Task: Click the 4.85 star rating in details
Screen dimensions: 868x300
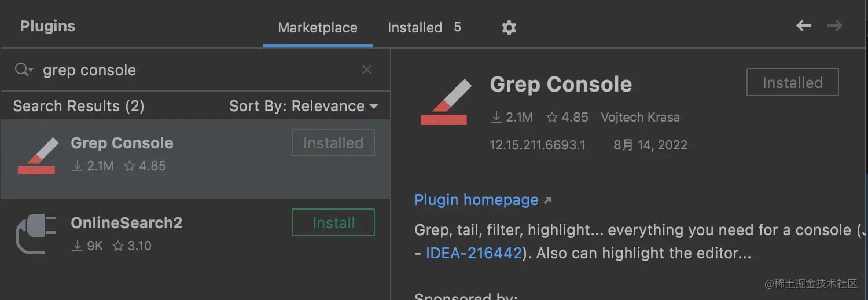Action: point(568,118)
